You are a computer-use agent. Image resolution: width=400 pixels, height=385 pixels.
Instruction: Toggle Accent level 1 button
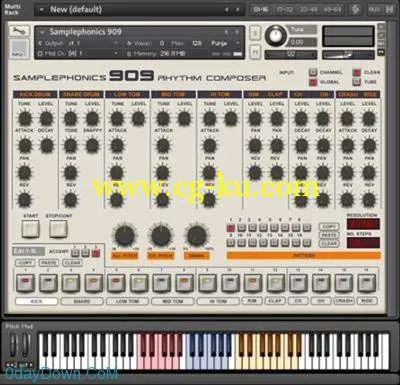(x=75, y=253)
